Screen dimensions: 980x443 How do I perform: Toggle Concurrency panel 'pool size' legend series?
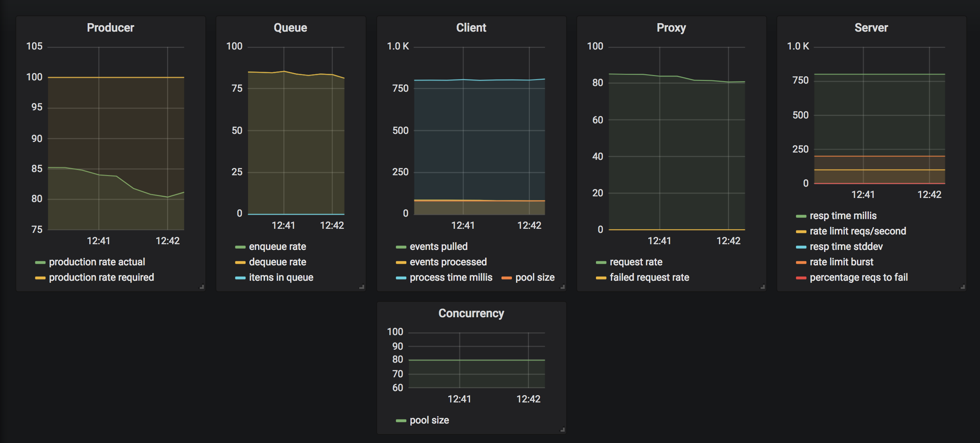[x=429, y=420]
